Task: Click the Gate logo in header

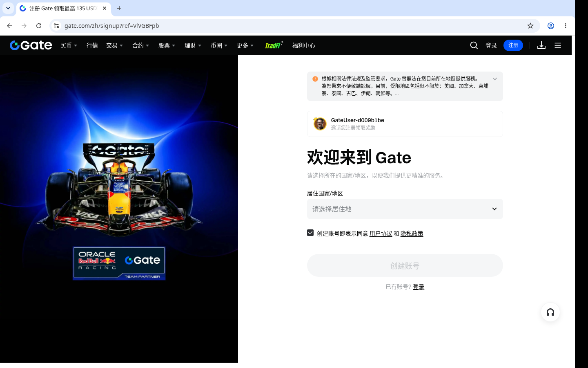Action: point(31,45)
